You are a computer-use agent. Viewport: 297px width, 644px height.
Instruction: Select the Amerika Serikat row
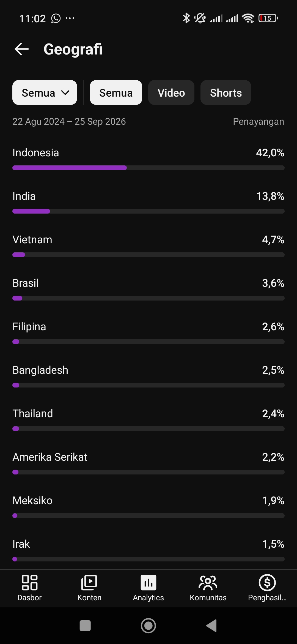tap(148, 463)
